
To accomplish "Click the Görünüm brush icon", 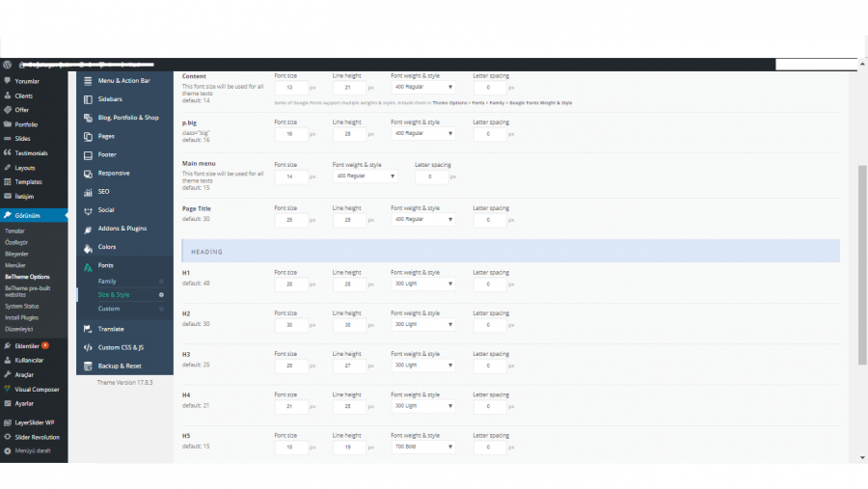I will 7,215.
